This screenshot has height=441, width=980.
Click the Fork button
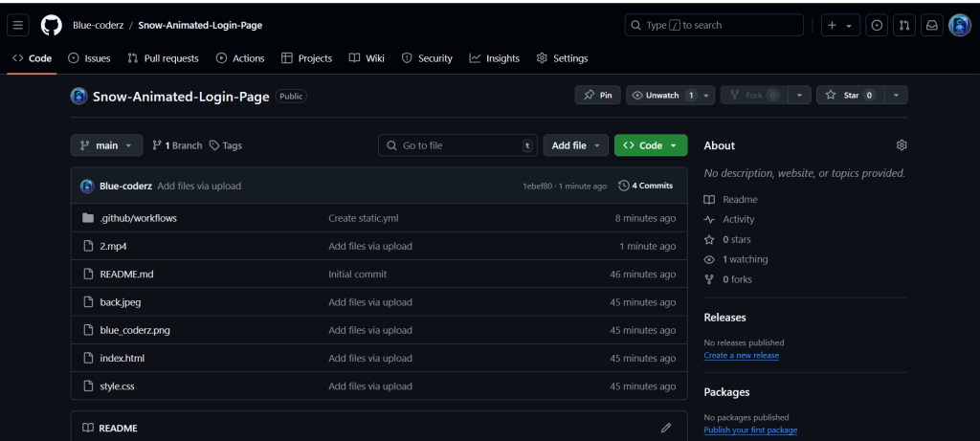754,95
